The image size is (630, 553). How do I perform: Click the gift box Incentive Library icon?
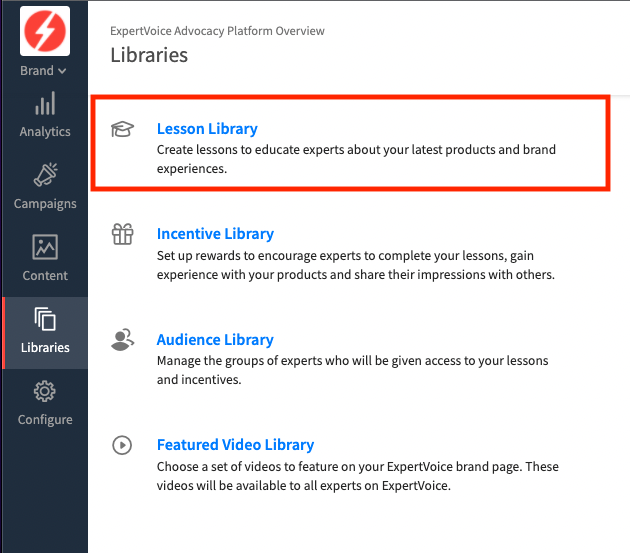coord(122,234)
